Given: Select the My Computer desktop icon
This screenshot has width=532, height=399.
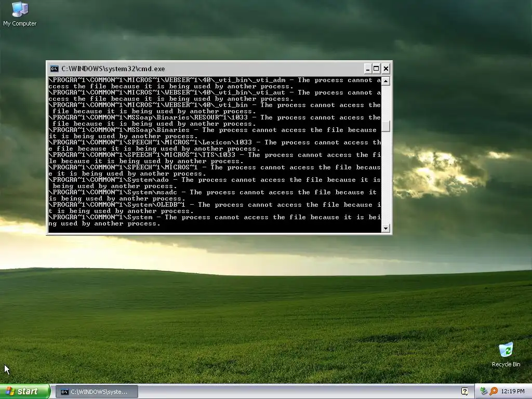Looking at the screenshot, I should coord(20,14).
